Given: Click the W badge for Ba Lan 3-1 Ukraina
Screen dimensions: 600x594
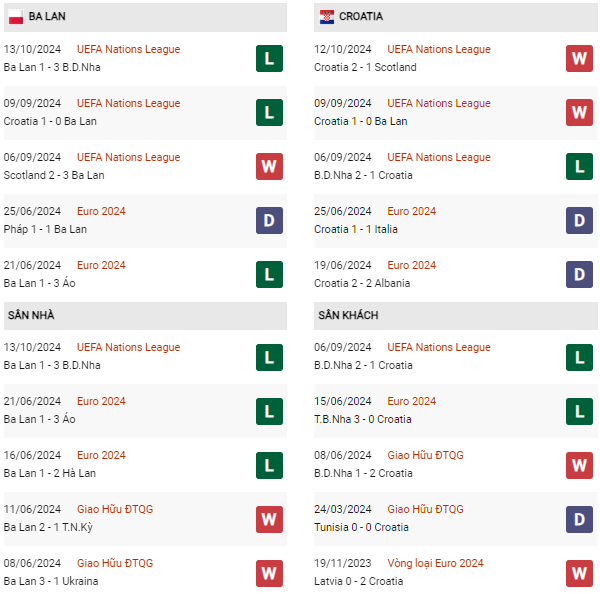Looking at the screenshot, I should coord(269,573).
